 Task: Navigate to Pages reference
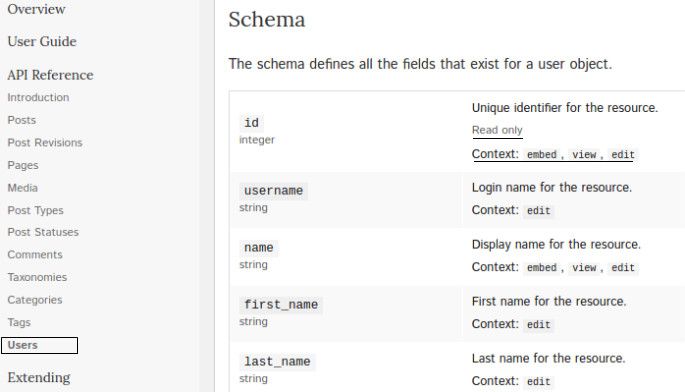[x=23, y=165]
